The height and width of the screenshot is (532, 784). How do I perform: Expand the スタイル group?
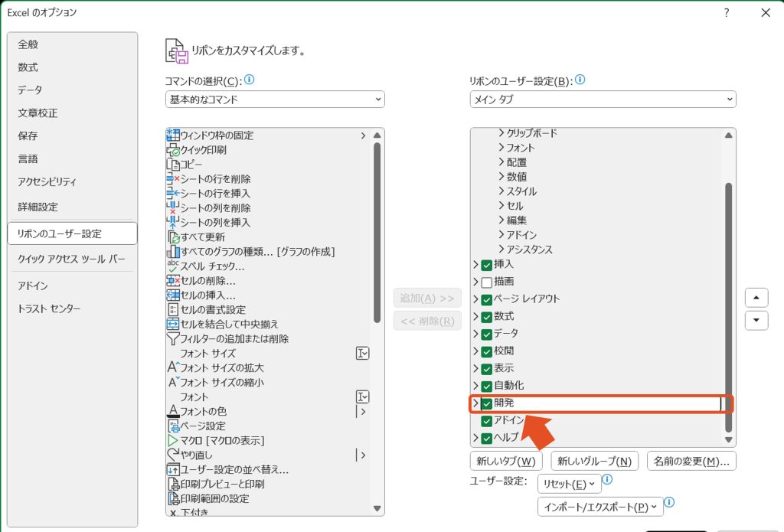point(501,191)
